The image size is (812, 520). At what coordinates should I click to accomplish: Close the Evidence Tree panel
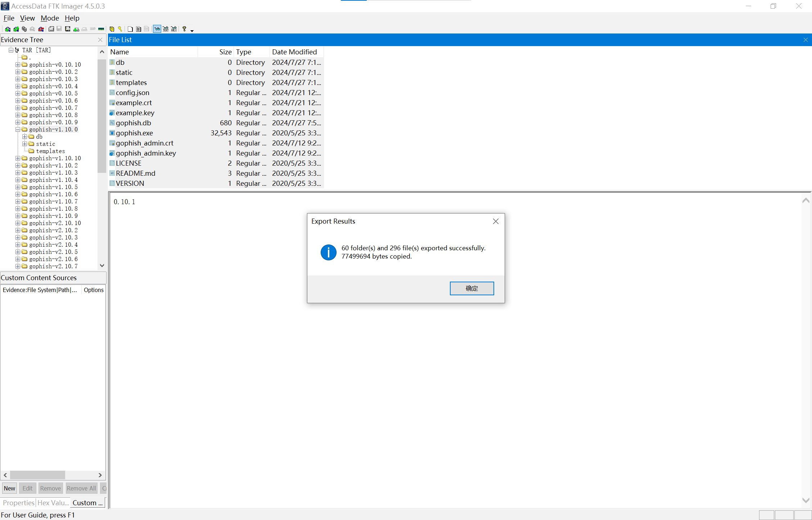tap(100, 40)
